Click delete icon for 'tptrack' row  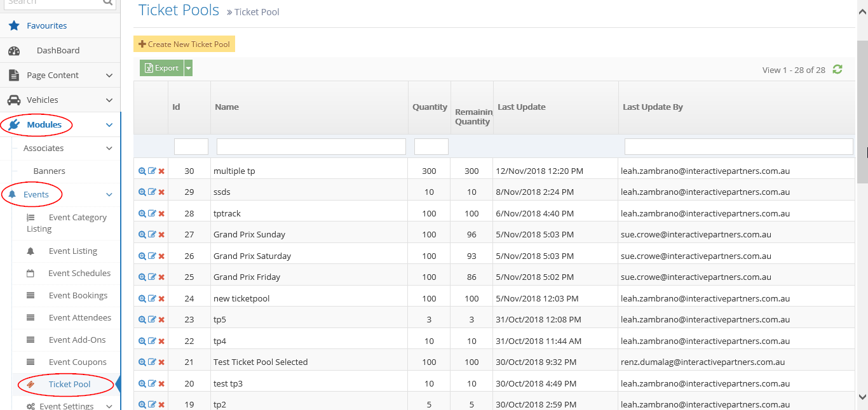coord(161,214)
